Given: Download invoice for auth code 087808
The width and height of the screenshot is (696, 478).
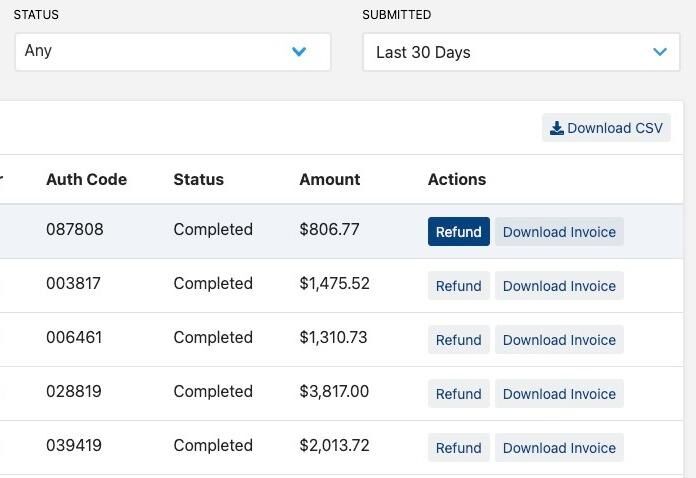Looking at the screenshot, I should (559, 231).
